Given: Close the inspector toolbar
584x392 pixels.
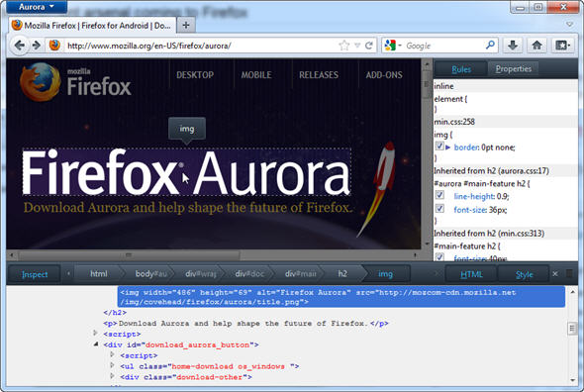Looking at the screenshot, I should tap(555, 274).
